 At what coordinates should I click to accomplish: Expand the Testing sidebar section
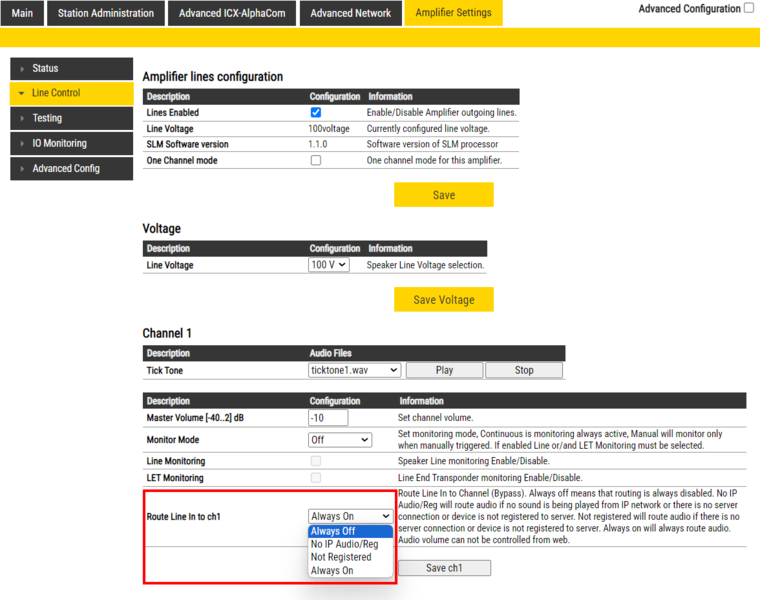(x=71, y=118)
